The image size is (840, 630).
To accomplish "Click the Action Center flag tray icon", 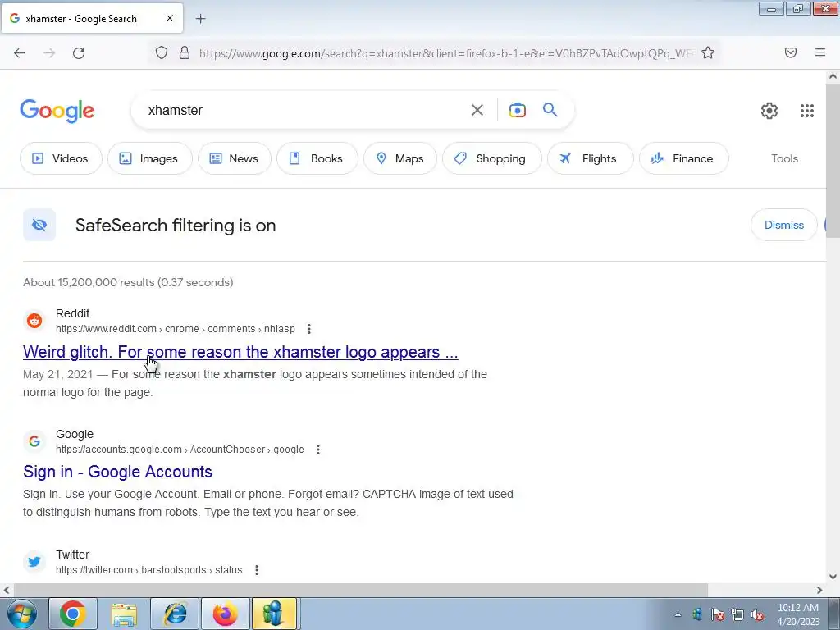I will (x=717, y=614).
